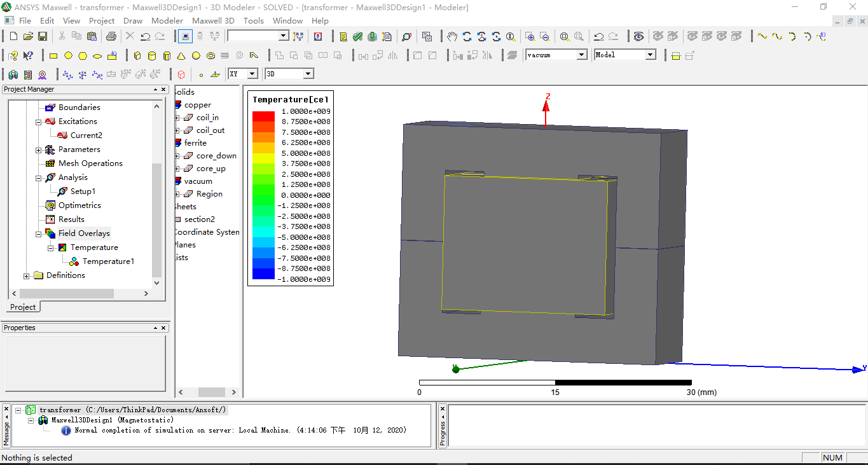Open the Modeler menu
Image resolution: width=868 pixels, height=465 pixels.
[167, 20]
